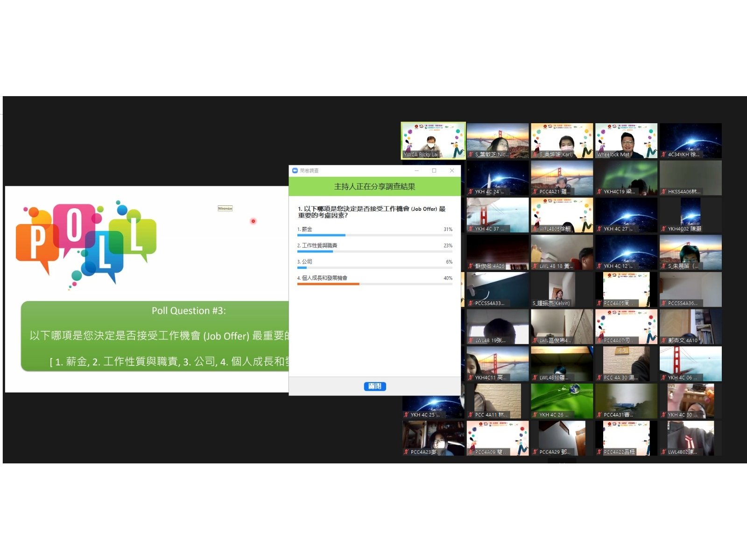The image size is (747, 560).
Task: Click muted mic icon on YKH4C19 tile
Action: coord(599,192)
